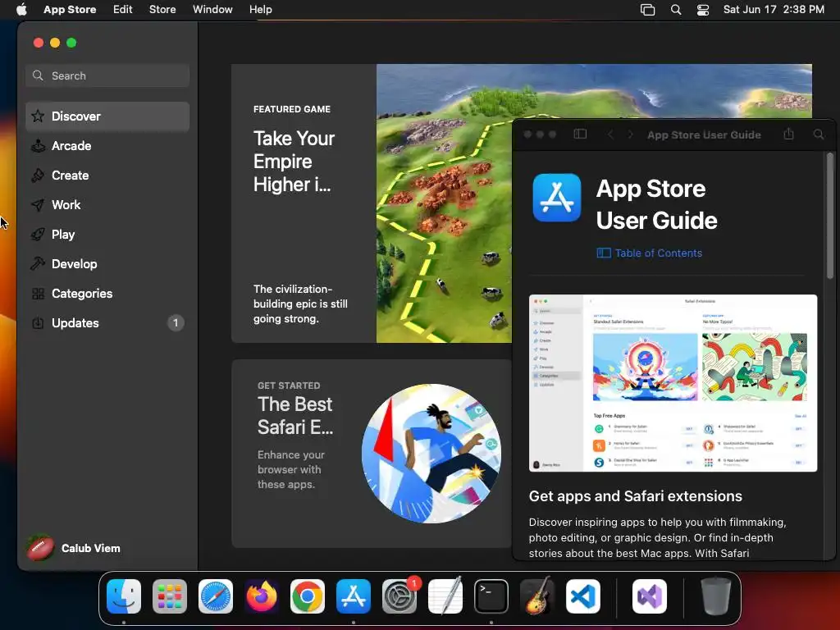Open TextEdit from the Dock
840x630 pixels.
(x=445, y=596)
